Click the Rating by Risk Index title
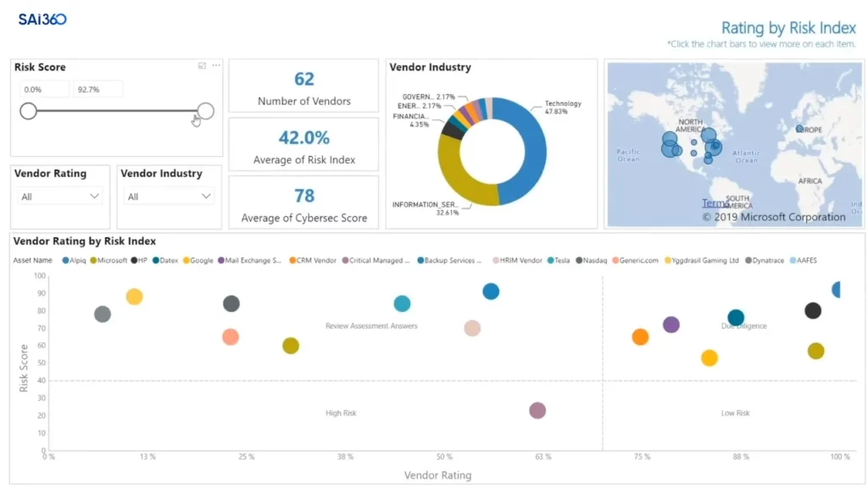Screen dimensions: 868x488 (x=788, y=28)
